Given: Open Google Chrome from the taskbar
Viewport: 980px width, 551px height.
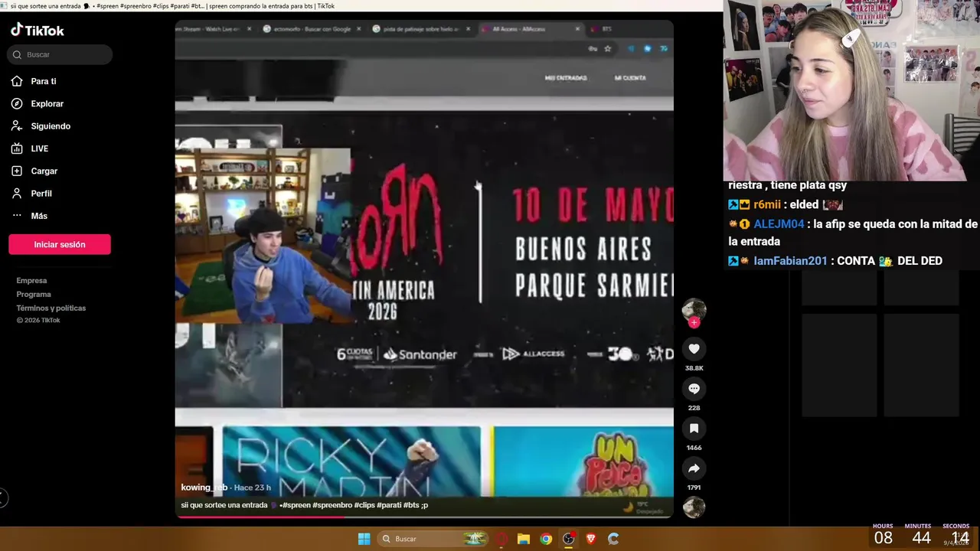Looking at the screenshot, I should [x=546, y=539].
